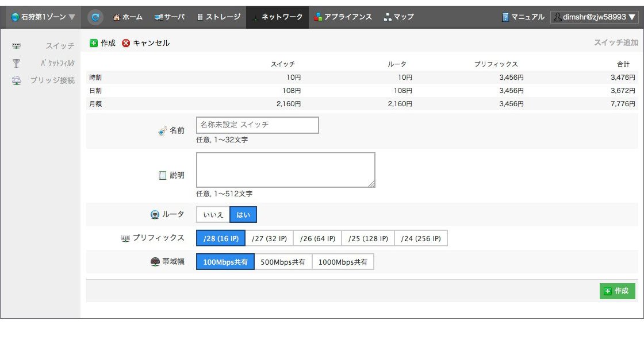Click the スイッチ追加 heading text
Screen dimensions: 644x356
click(616, 42)
